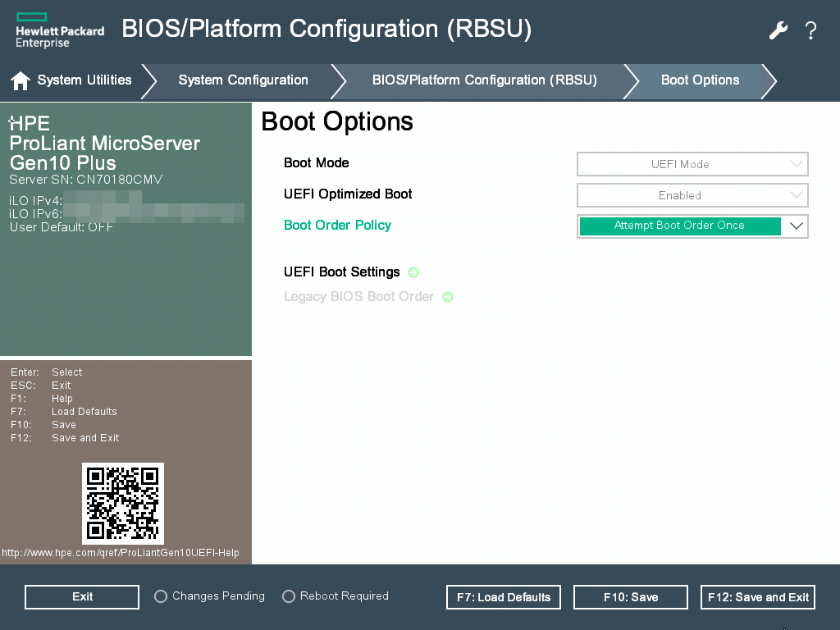Click the hpe.com UEFI help URL

(x=121, y=553)
